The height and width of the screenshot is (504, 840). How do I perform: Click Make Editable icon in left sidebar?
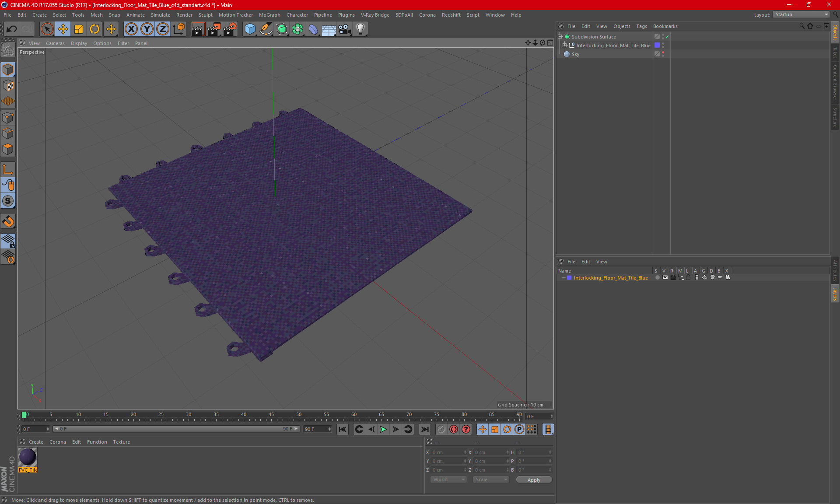(x=8, y=50)
